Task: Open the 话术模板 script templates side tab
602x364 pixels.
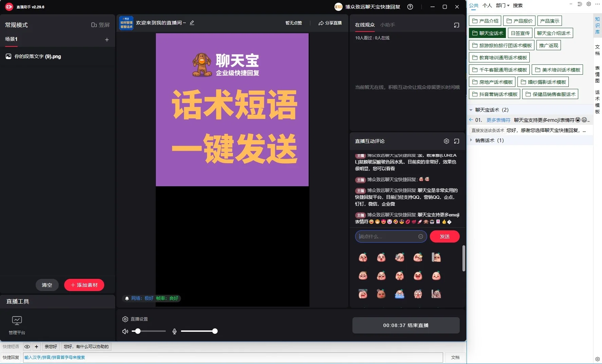Action: pyautogui.click(x=598, y=102)
